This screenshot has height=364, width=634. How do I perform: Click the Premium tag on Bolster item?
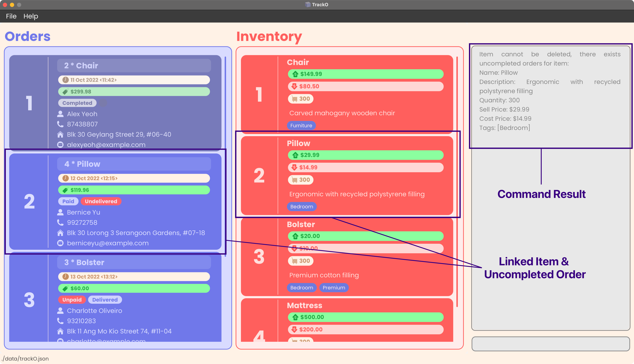334,287
